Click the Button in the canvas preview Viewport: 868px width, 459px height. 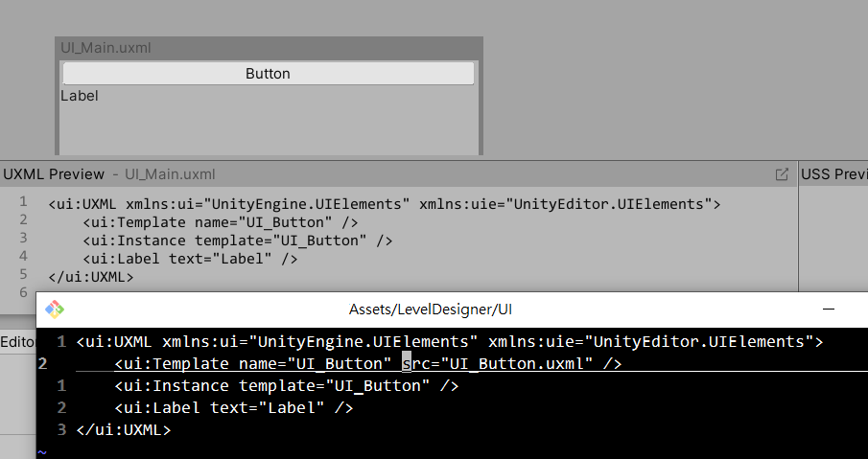click(268, 74)
